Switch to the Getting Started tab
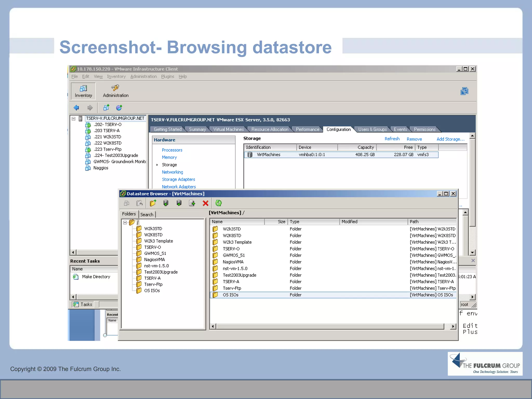532x399 pixels. 168,129
